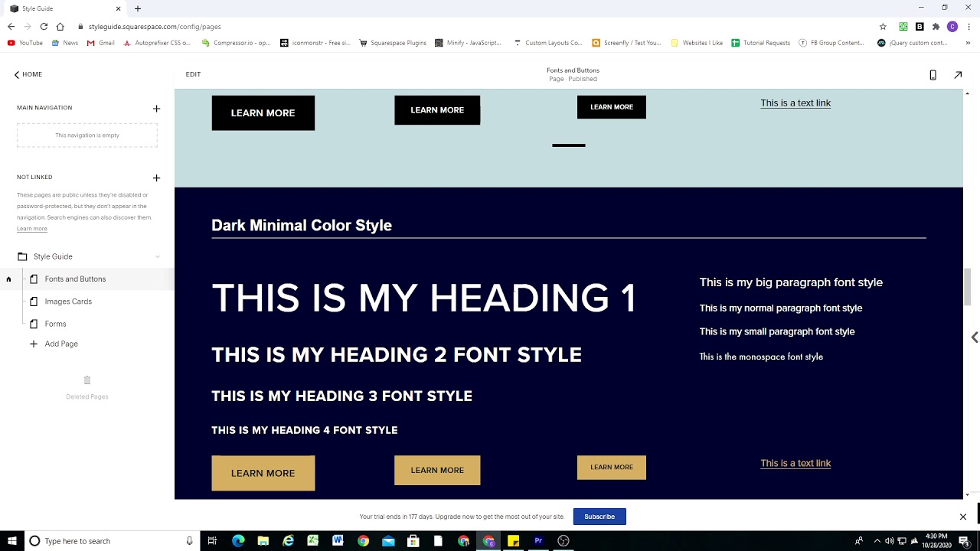Click the address bar URL
This screenshot has height=551, width=980.
click(x=155, y=27)
